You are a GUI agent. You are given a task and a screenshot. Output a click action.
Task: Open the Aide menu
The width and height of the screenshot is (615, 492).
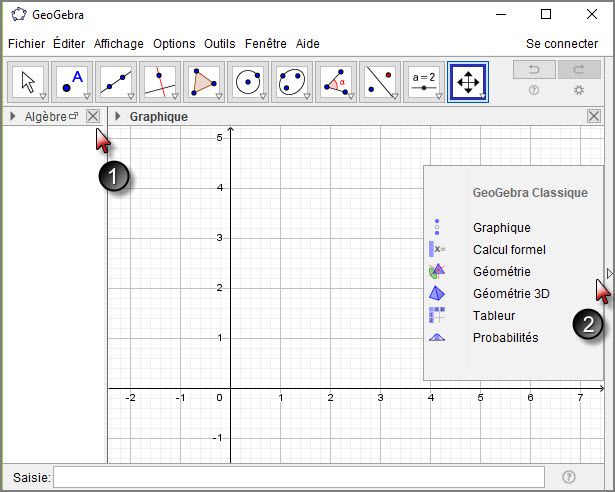click(x=308, y=44)
